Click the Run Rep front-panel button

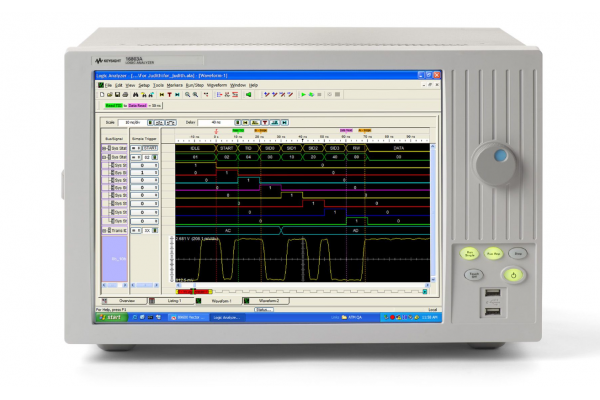tap(493, 253)
